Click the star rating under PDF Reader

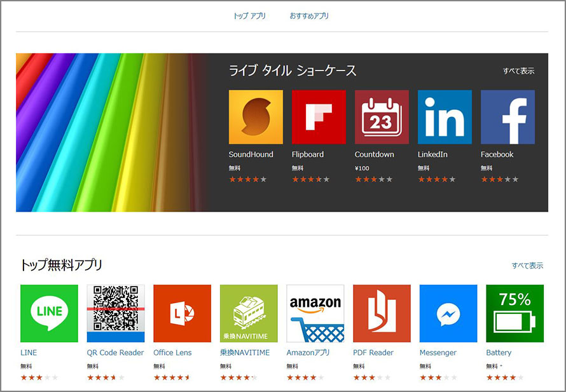point(372,377)
